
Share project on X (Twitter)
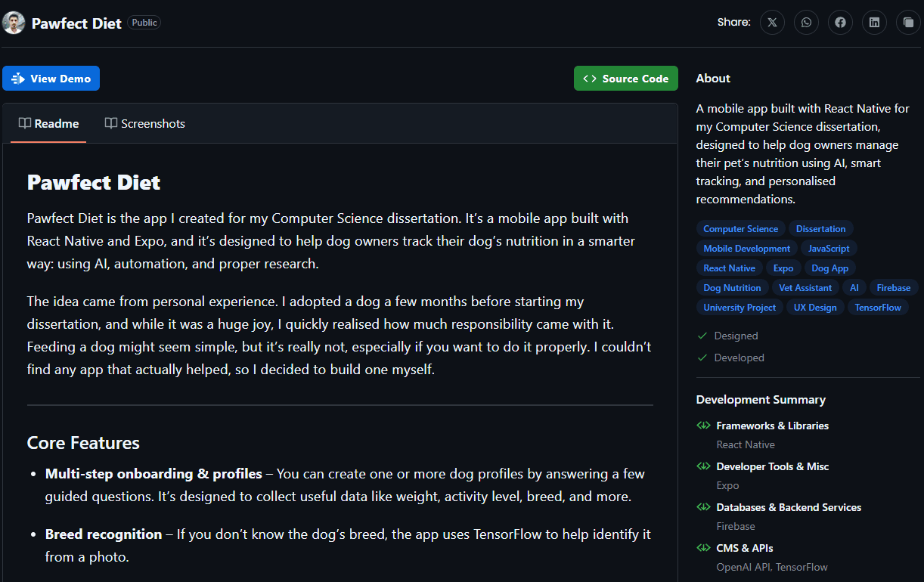772,23
